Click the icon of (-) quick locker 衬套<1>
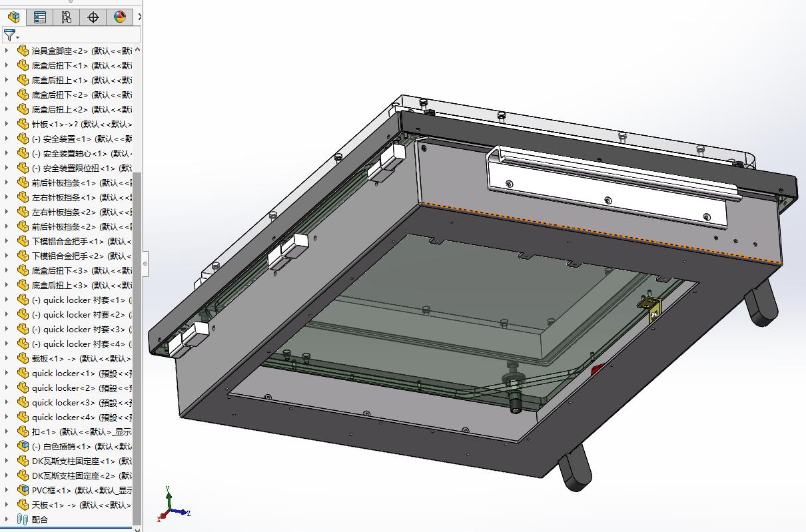 pyautogui.click(x=23, y=300)
